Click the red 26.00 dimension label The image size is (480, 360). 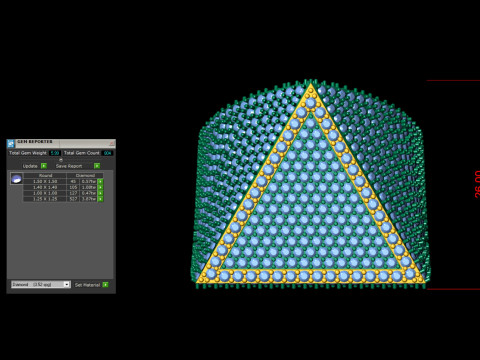(477, 184)
